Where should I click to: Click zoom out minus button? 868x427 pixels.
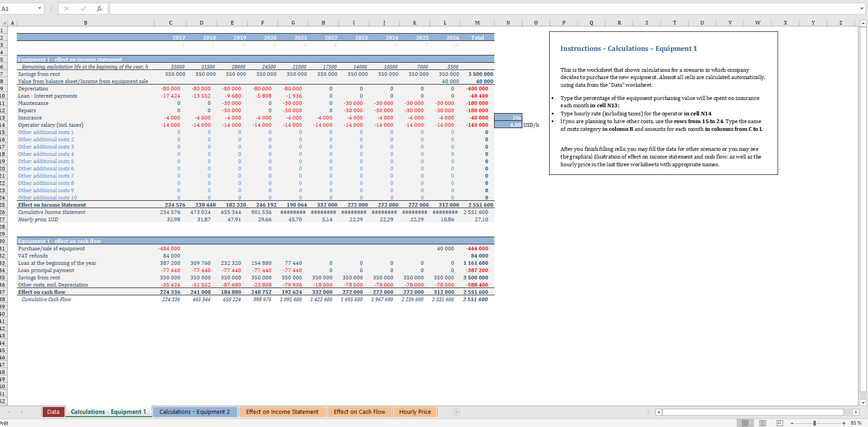click(792, 423)
